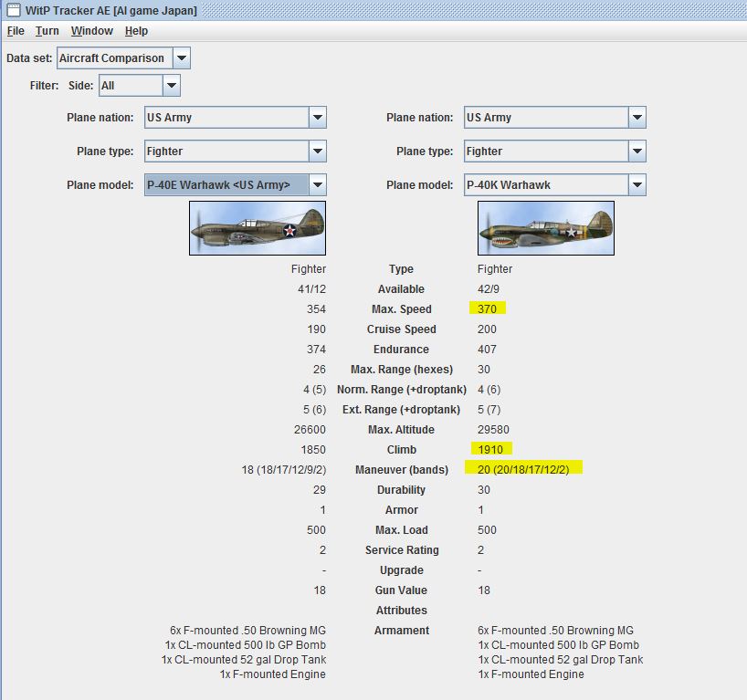This screenshot has height=700, width=747.
Task: Click the P-40E Warhawk aircraft picture
Action: [258, 228]
